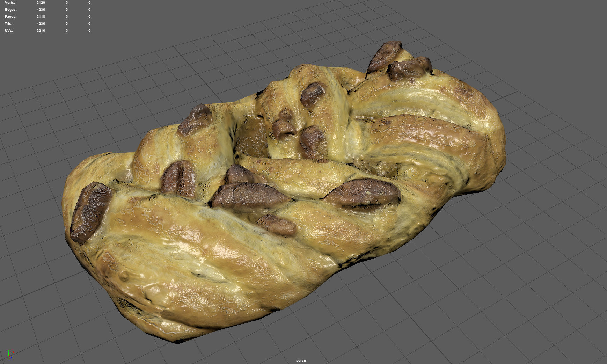Click the view axis gizmo icon
The image size is (607, 364).
[x=10, y=354]
